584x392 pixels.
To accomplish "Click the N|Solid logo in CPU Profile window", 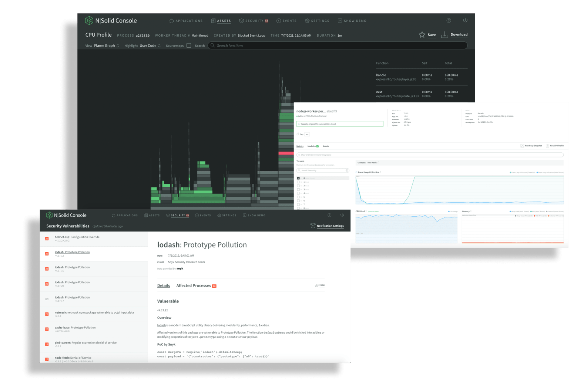I will (89, 20).
